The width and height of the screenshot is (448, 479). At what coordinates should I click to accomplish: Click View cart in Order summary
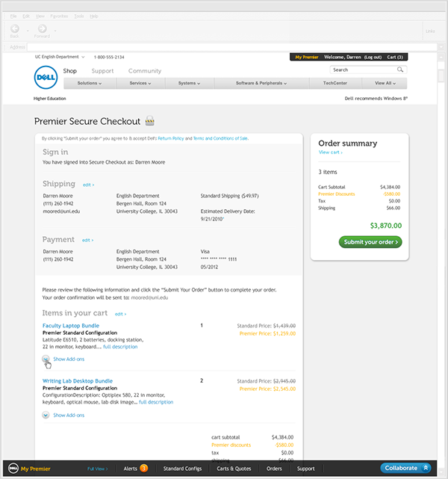point(331,152)
